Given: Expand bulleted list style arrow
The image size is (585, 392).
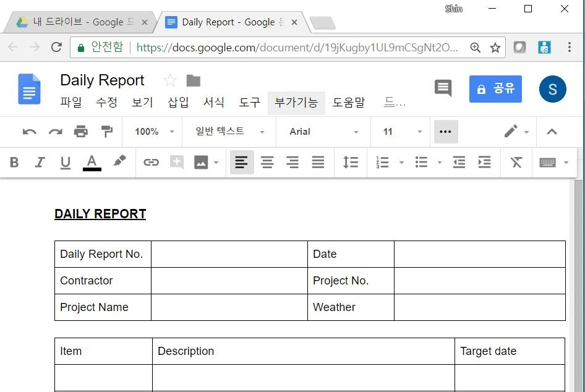Looking at the screenshot, I should click(x=440, y=163).
